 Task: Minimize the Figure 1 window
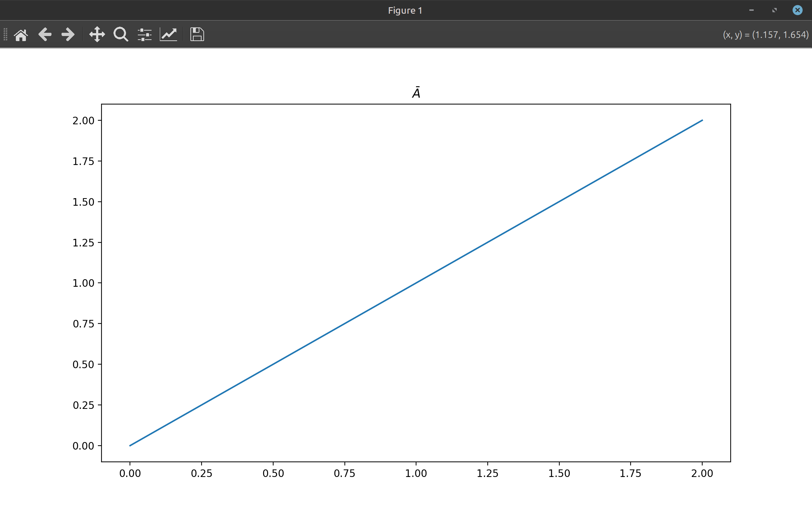coord(751,10)
